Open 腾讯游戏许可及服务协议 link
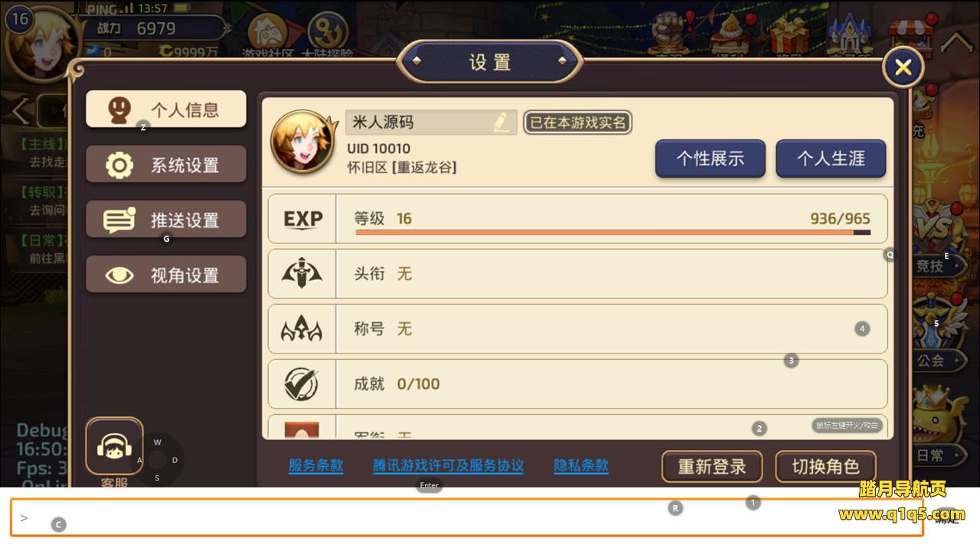980x551 pixels. pyautogui.click(x=449, y=465)
